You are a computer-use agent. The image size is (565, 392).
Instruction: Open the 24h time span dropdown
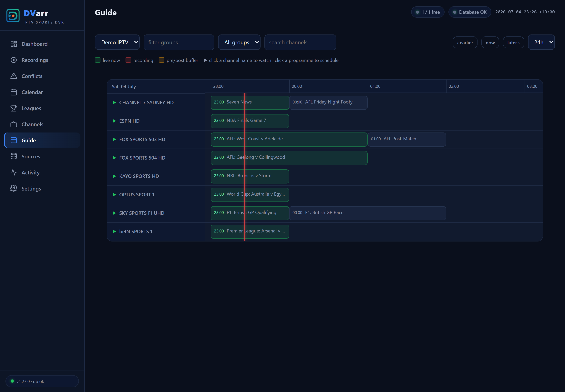[x=541, y=42]
